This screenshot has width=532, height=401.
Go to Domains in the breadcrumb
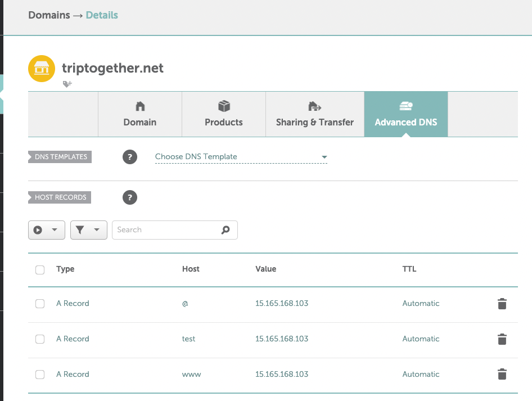tap(49, 15)
